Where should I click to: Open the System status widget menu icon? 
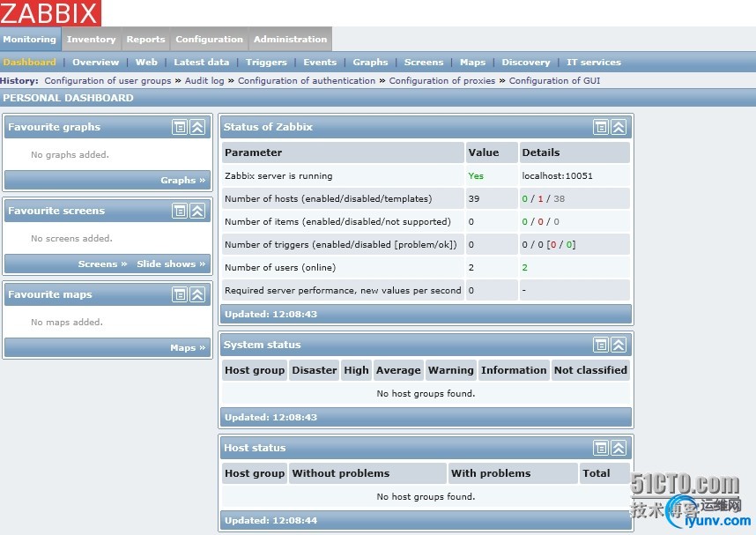click(x=601, y=345)
